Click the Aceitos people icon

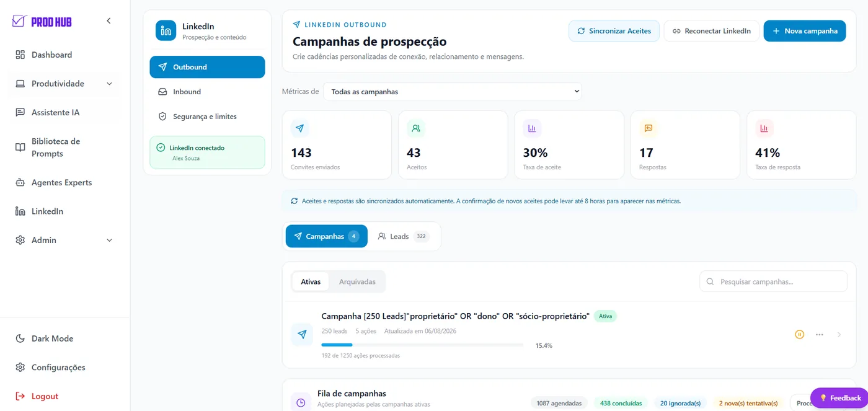coord(416,128)
